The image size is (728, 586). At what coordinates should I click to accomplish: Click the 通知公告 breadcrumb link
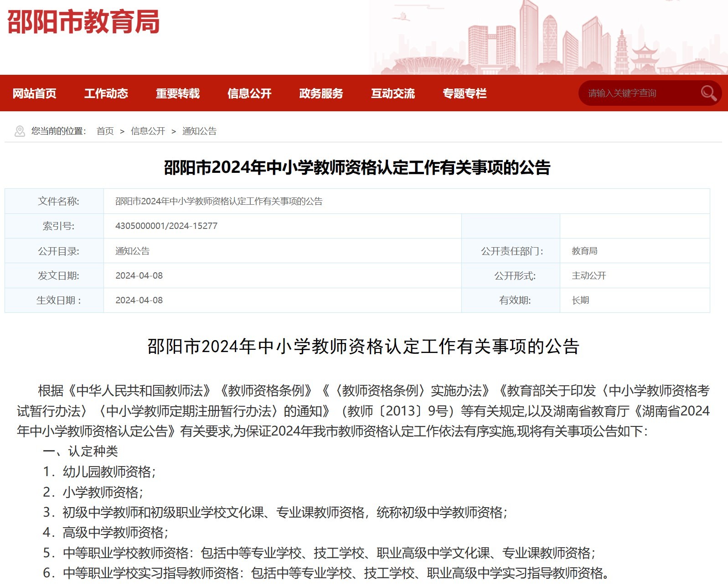point(199,131)
